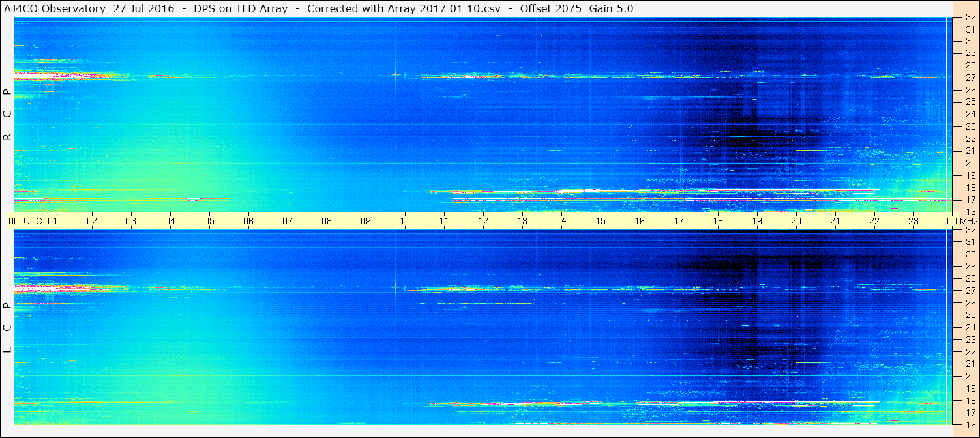
Task: Pick the 06 hour label on UTC axis
Action: coord(248,222)
